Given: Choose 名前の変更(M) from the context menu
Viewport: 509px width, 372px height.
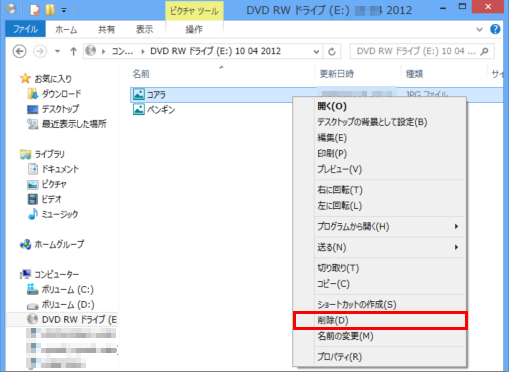Looking at the screenshot, I should coord(379,336).
